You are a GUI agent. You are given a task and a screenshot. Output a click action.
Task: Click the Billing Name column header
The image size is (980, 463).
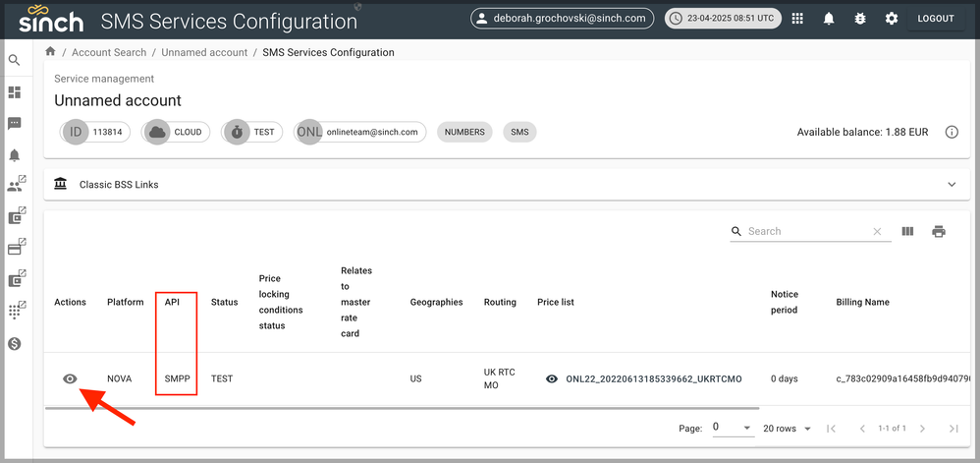click(x=862, y=302)
